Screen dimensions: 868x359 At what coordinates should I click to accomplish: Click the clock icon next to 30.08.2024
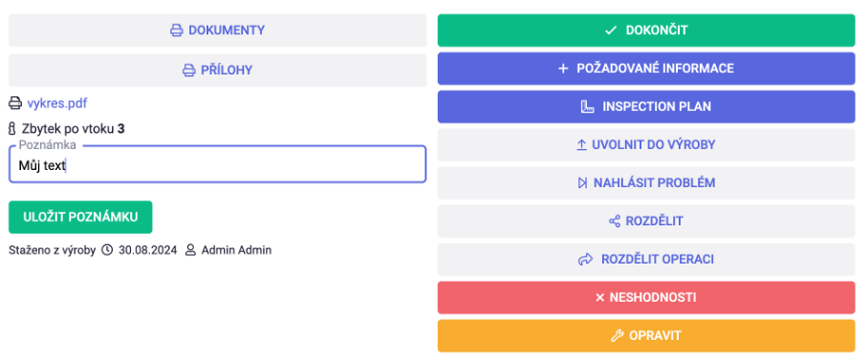click(107, 250)
